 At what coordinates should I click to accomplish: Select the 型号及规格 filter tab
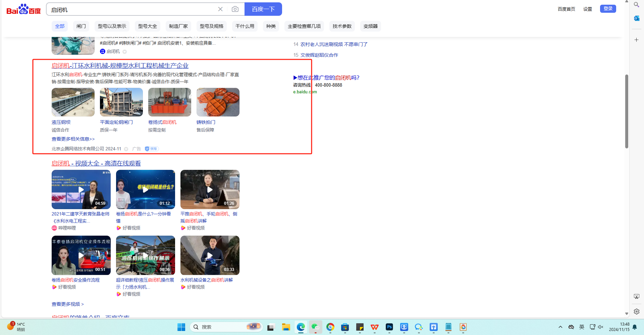click(212, 26)
